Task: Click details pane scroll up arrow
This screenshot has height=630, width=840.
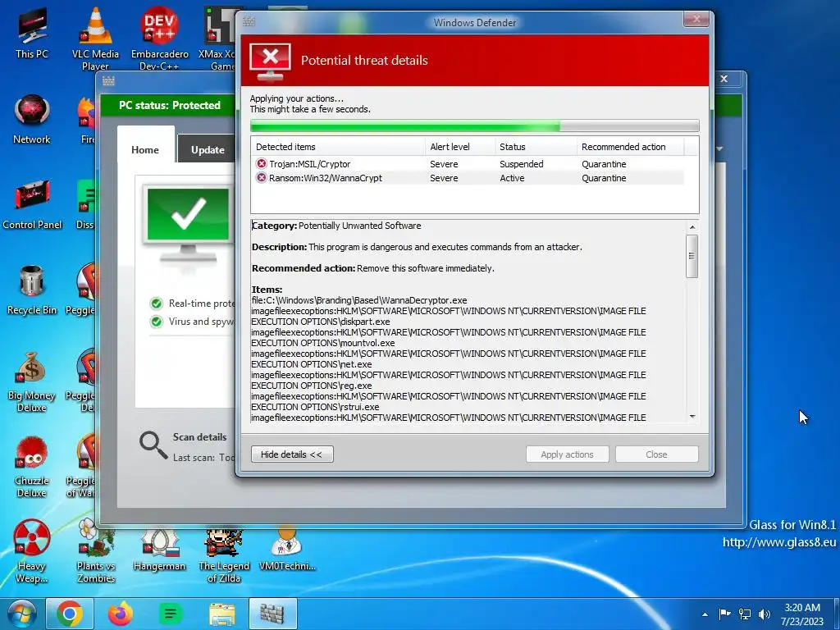Action: click(692, 227)
